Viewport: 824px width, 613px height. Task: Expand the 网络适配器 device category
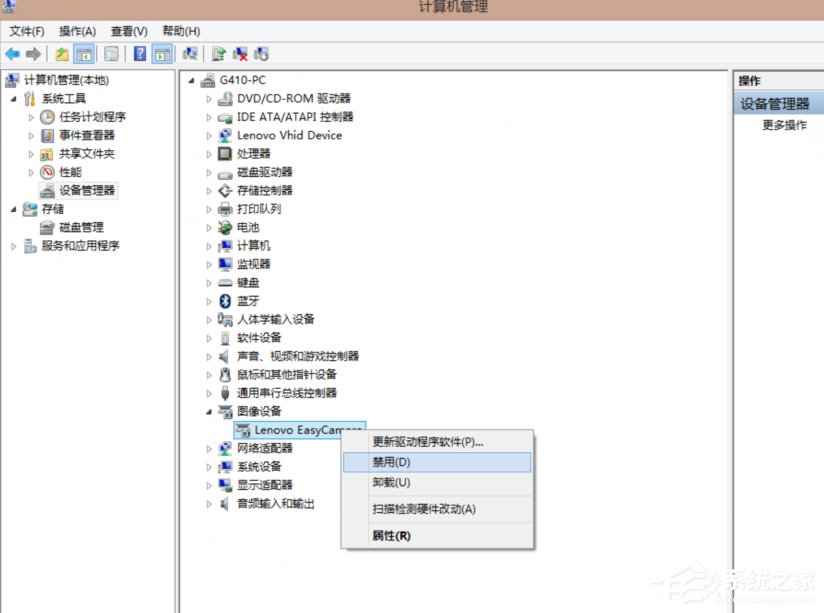pos(206,448)
